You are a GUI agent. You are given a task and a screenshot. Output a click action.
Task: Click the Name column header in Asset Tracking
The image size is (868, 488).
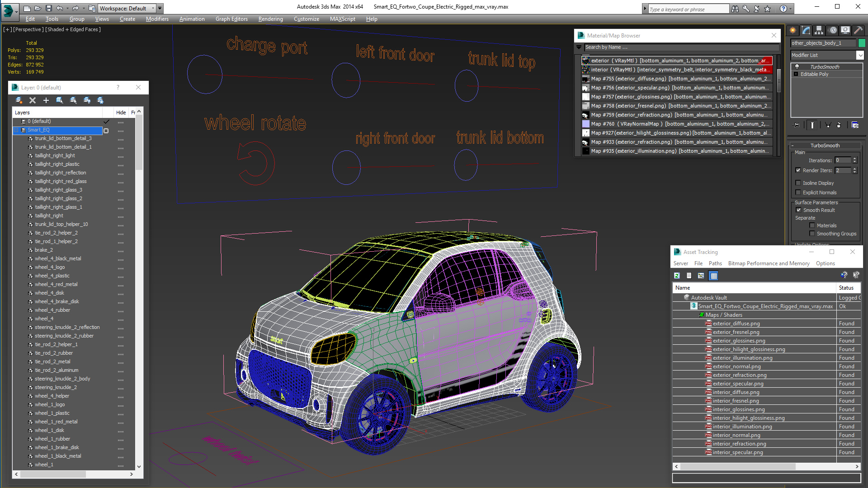(x=754, y=288)
